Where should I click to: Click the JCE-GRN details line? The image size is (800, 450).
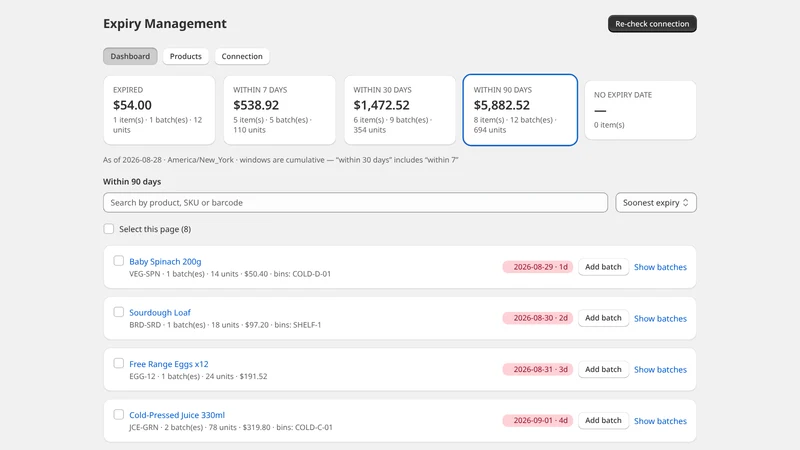point(231,428)
